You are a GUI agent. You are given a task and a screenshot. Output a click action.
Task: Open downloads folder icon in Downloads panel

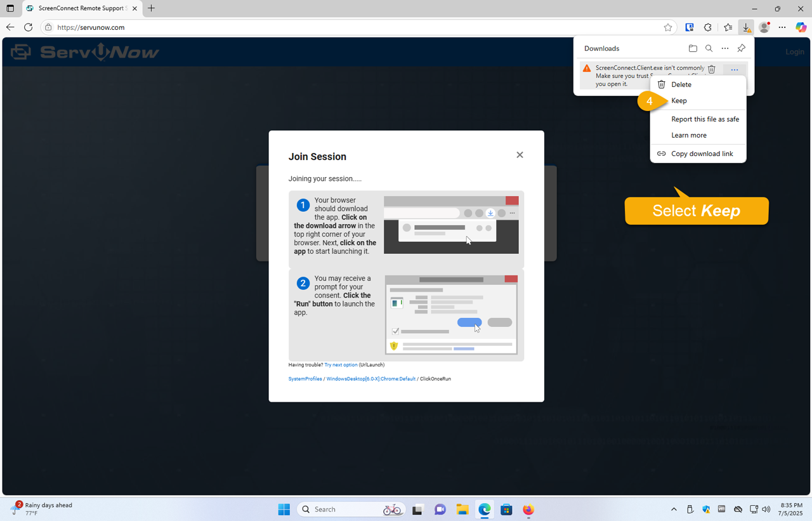coord(693,48)
